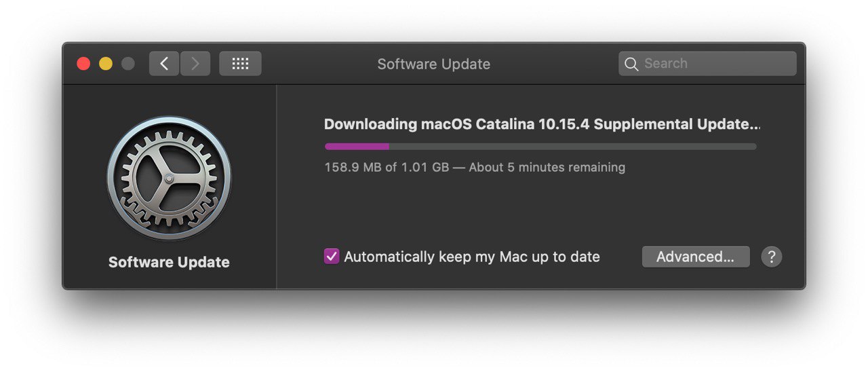
Task: Click the back arrow navigation button
Action: pyautogui.click(x=164, y=64)
